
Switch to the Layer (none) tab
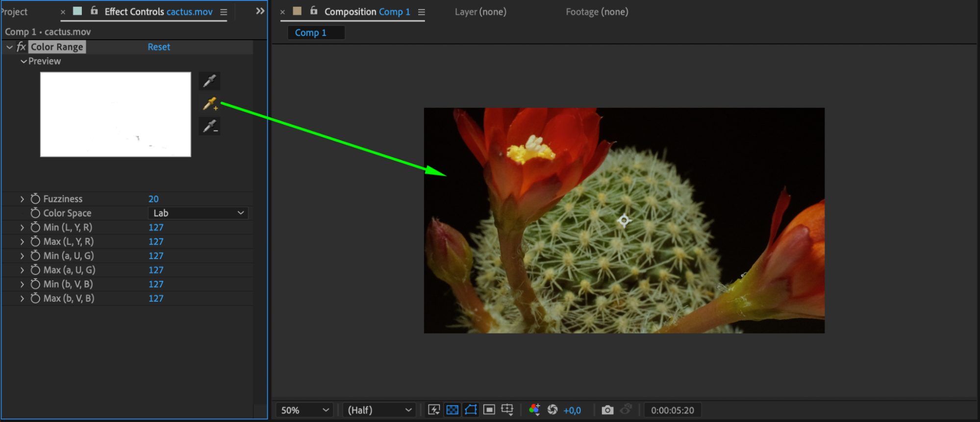pyautogui.click(x=480, y=12)
